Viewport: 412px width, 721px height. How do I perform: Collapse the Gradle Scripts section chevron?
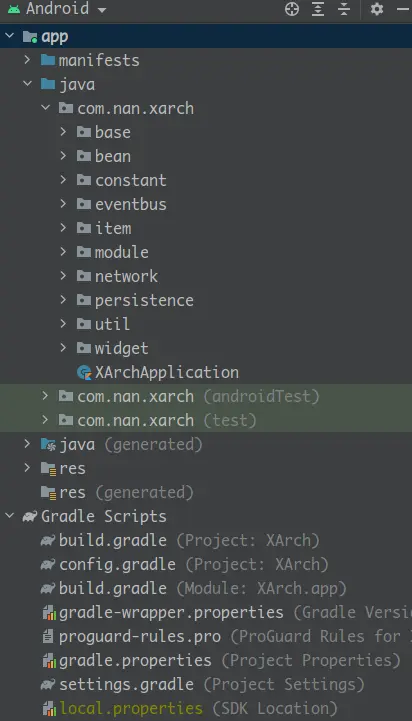[x=9, y=516]
